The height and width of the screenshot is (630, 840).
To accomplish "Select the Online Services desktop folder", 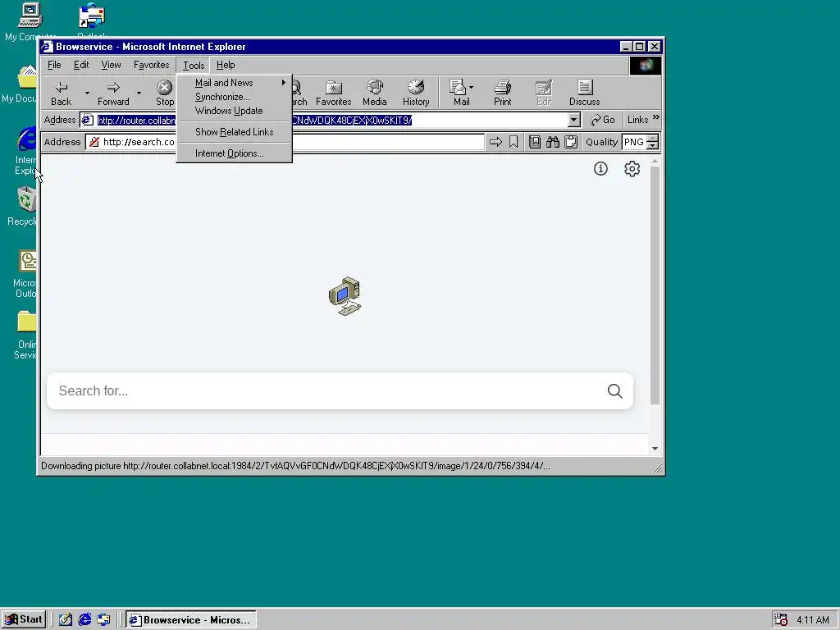I will tap(25, 335).
